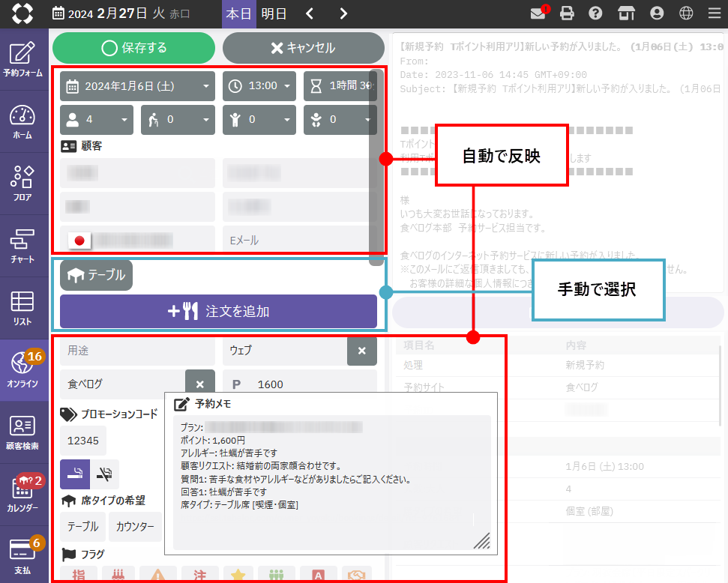
Task: Select the smoking seat toggle
Action: 74,474
